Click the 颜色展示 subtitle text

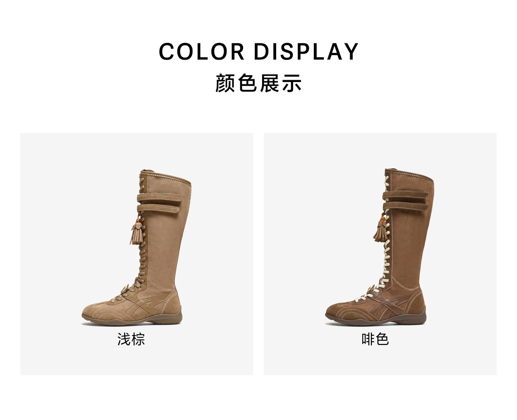click(x=258, y=83)
